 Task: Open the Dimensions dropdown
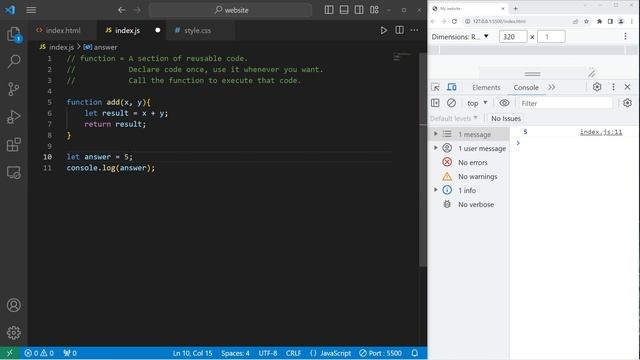(x=460, y=37)
